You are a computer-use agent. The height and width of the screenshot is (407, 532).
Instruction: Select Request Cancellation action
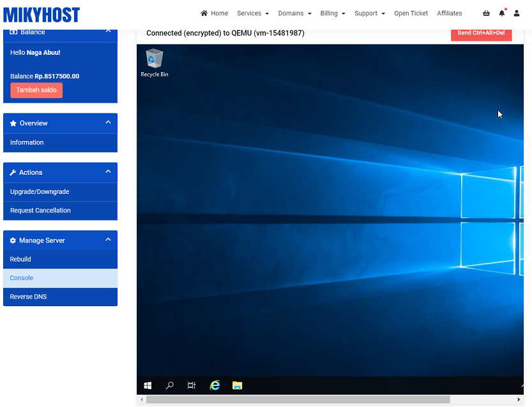coord(61,211)
